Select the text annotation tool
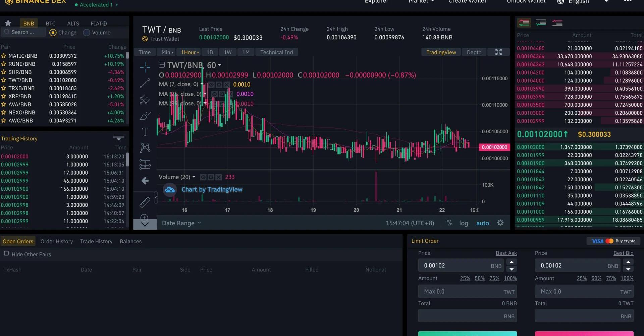This screenshot has width=644, height=336. tap(145, 132)
